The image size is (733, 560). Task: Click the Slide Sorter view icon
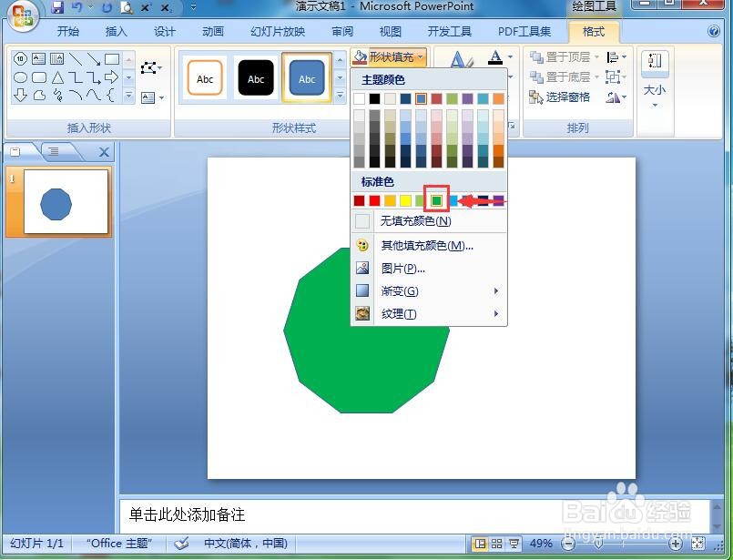coord(495,544)
